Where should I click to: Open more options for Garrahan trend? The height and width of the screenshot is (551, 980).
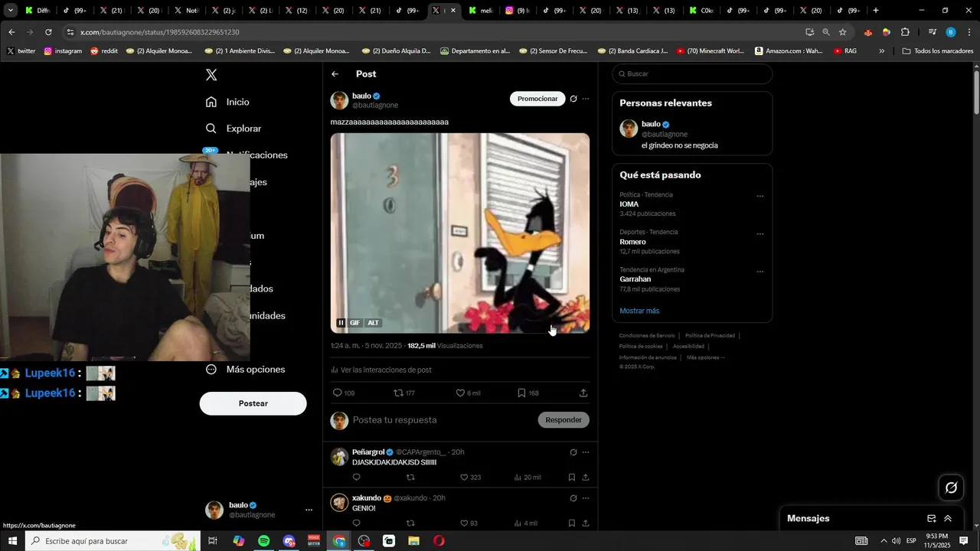click(x=760, y=271)
